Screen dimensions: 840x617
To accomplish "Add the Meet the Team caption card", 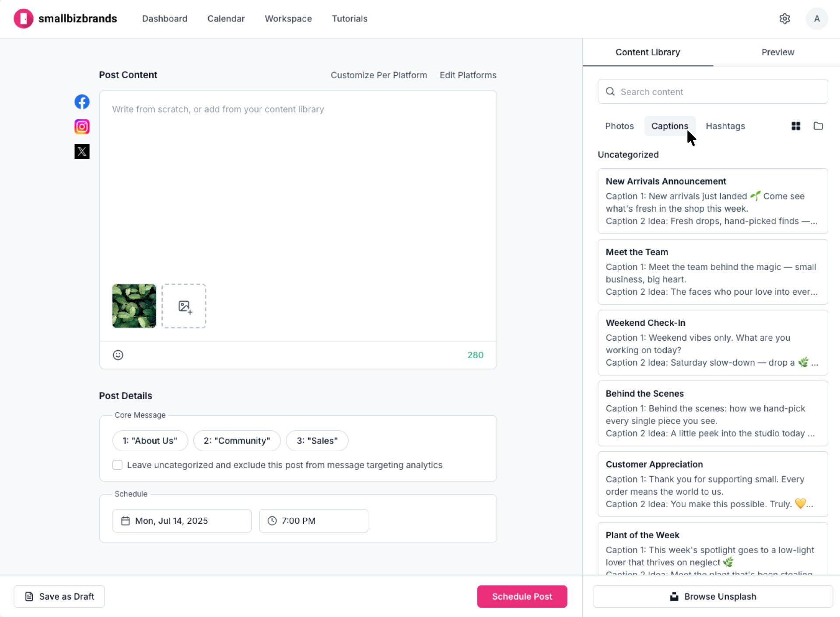I will coord(713,272).
